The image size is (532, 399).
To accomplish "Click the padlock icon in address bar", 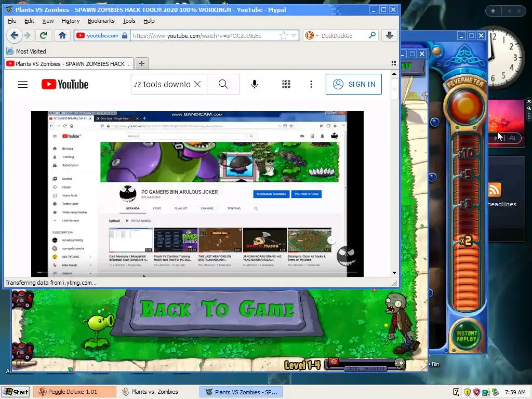I will (x=125, y=36).
